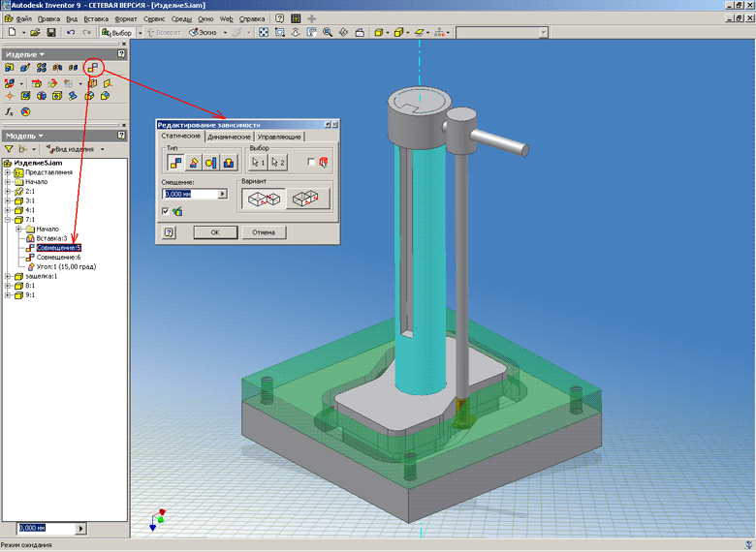Screen dimensions: 756x552
Task: Open the Сервис menu
Action: click(154, 18)
